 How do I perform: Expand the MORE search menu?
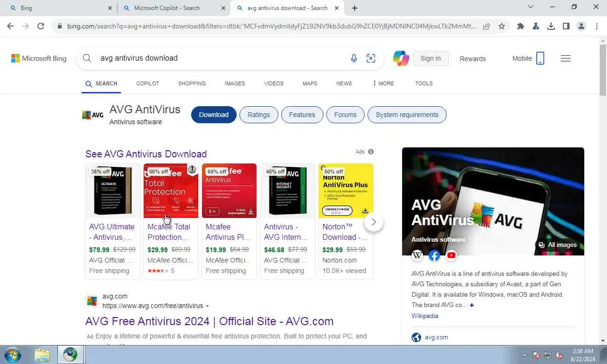(383, 83)
